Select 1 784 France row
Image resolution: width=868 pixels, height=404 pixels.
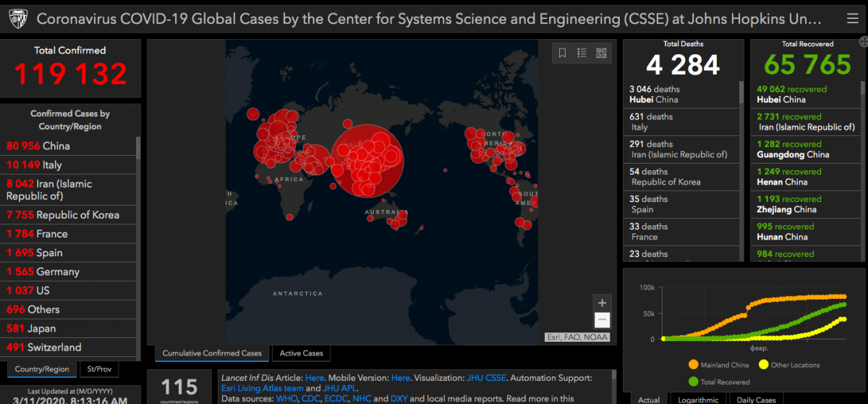pos(69,234)
